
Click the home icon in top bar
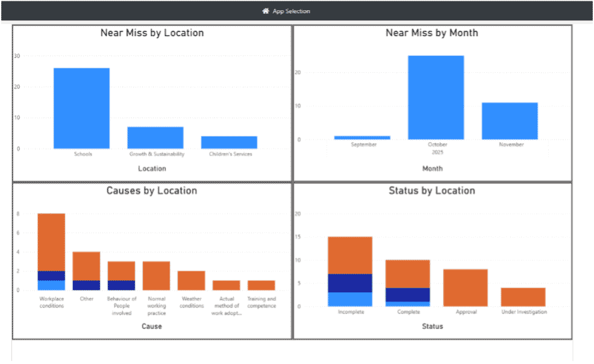[x=265, y=11]
